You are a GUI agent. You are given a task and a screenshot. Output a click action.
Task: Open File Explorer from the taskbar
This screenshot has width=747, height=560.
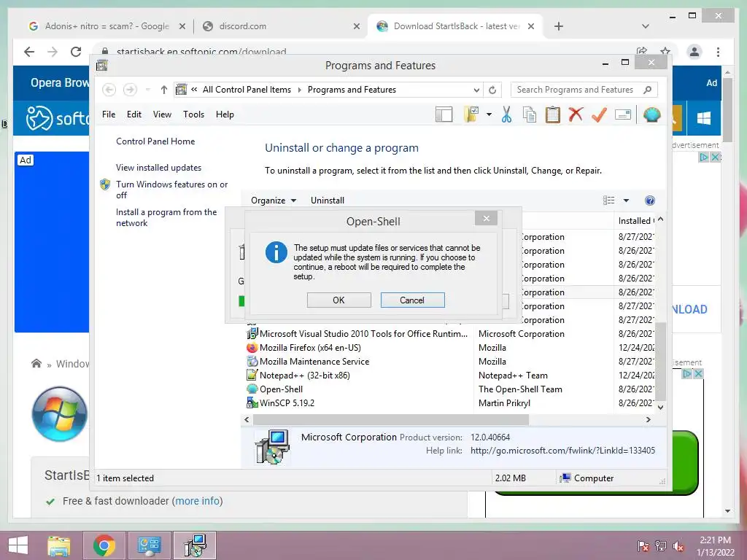click(x=58, y=545)
